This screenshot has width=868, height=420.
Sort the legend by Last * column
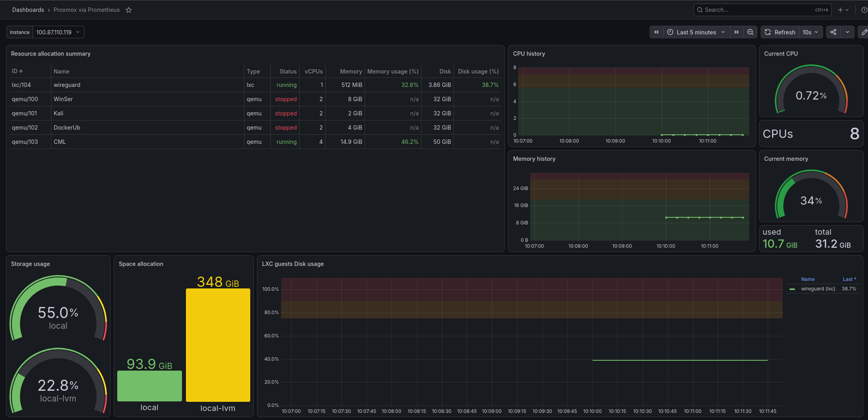[x=849, y=279]
